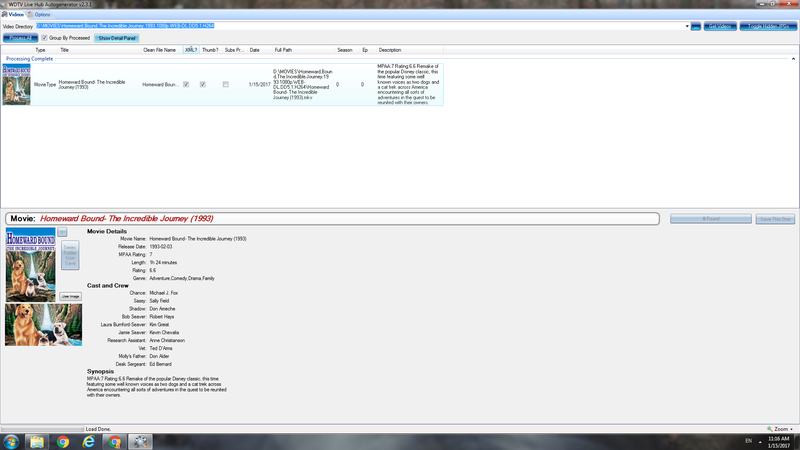Viewport: 800px width, 450px height.
Task: Click the browse directory button beside Get Videos
Action: pyautogui.click(x=695, y=26)
